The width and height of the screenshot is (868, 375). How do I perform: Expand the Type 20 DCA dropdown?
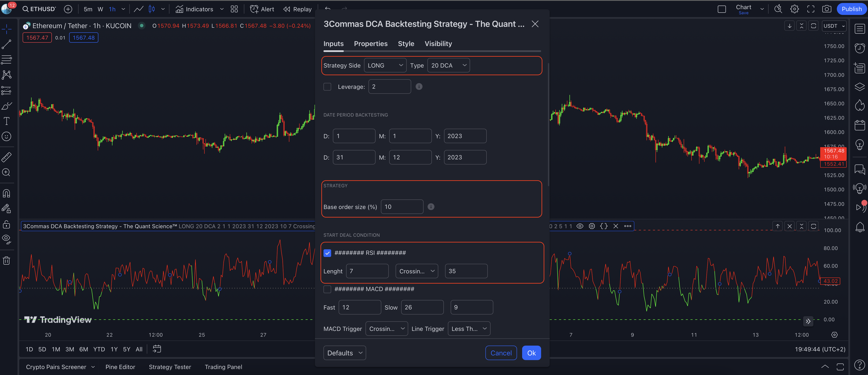pyautogui.click(x=448, y=65)
